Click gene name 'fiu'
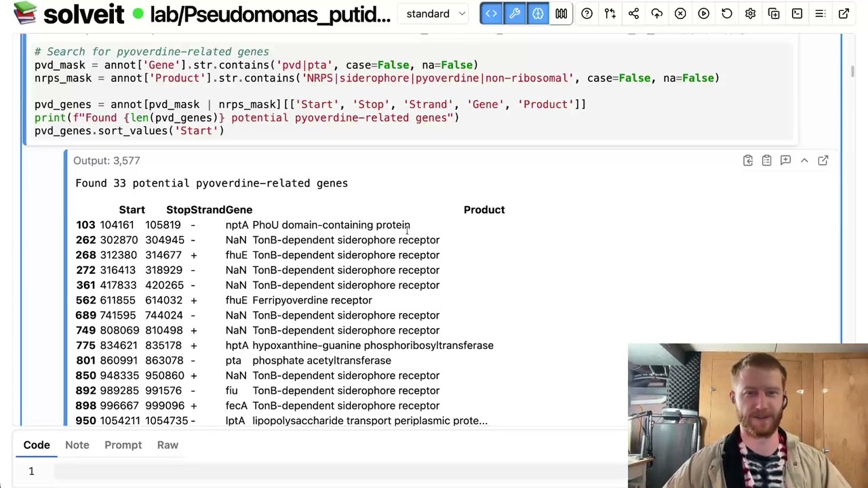Viewport: 868px width, 488px height. pos(232,391)
